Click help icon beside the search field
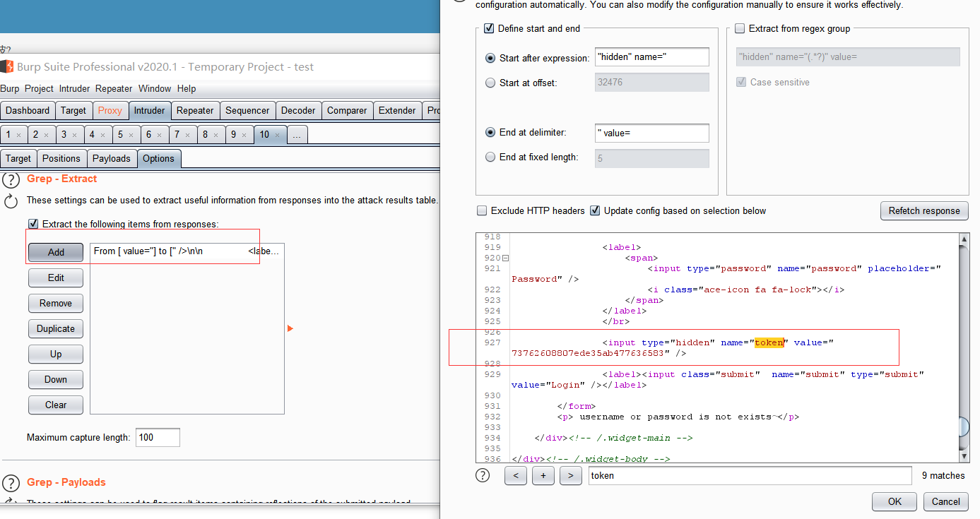Viewport: 980px width, 519px height. pyautogui.click(x=483, y=475)
